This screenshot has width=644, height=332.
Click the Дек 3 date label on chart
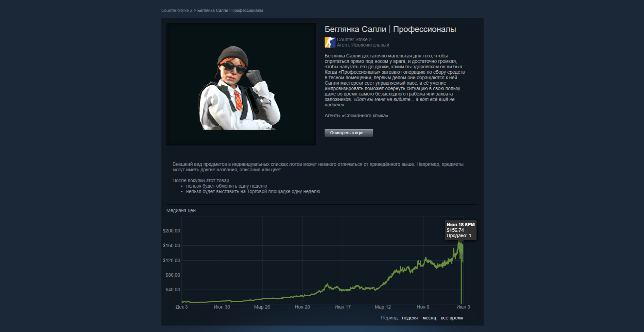(181, 307)
